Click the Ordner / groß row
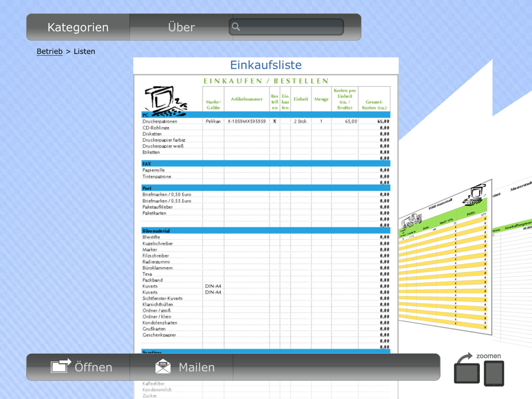 click(265, 311)
